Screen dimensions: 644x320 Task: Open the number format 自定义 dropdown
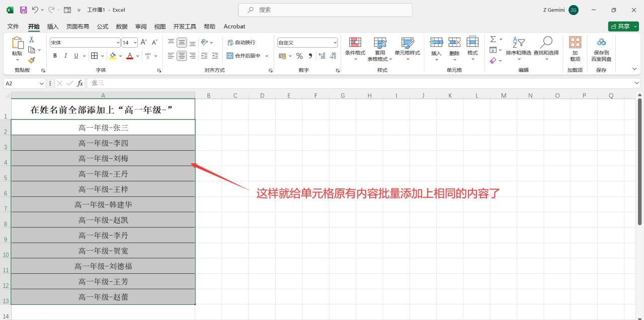click(x=335, y=43)
